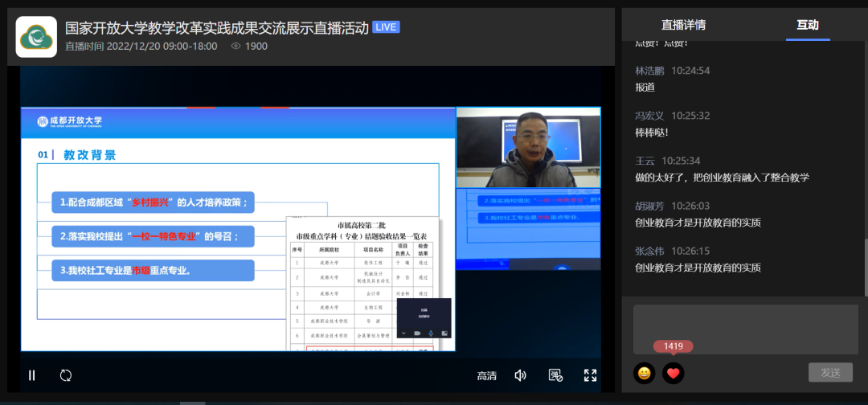Toggle the danmaku (弹幕) comments display

coord(555,375)
